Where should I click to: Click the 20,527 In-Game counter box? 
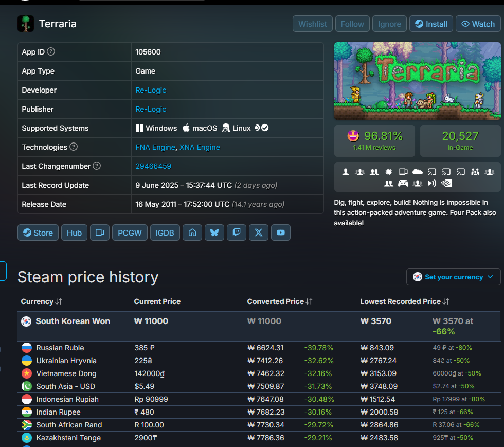pyautogui.click(x=460, y=141)
